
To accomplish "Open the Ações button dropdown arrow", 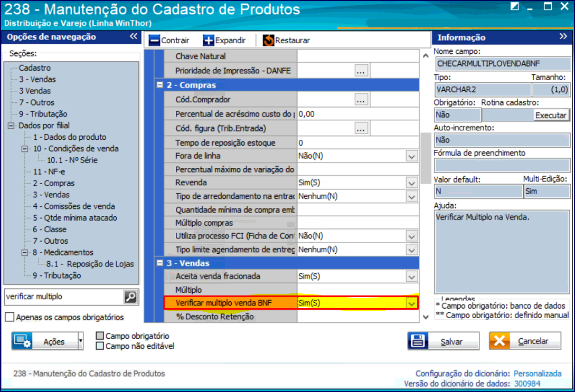I will [x=80, y=341].
